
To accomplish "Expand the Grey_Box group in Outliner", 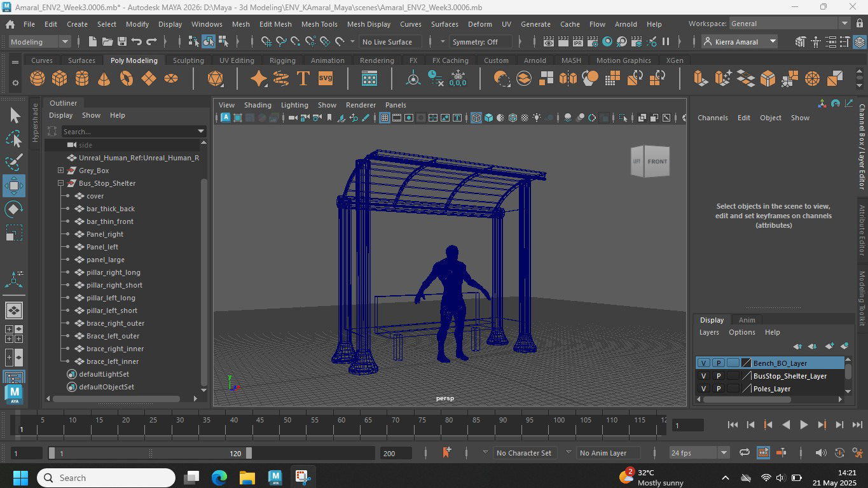I will tap(60, 171).
